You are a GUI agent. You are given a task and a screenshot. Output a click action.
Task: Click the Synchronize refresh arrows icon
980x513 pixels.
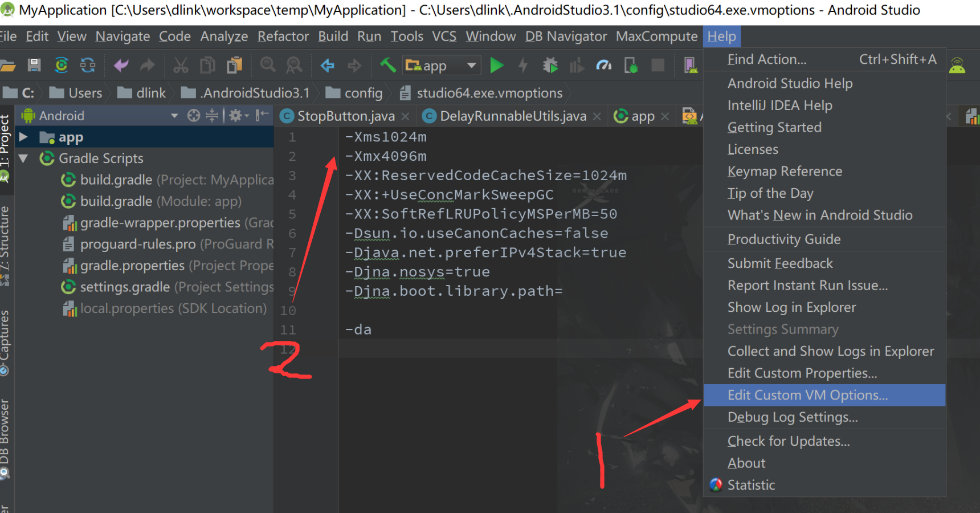click(x=88, y=66)
